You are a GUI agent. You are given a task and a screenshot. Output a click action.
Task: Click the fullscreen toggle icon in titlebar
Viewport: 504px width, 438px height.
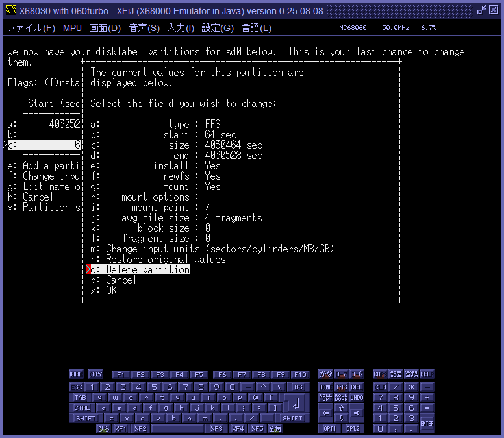(481, 10)
